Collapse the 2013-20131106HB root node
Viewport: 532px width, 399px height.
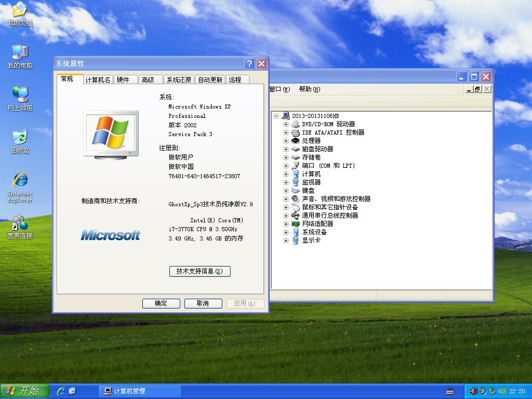[276, 116]
